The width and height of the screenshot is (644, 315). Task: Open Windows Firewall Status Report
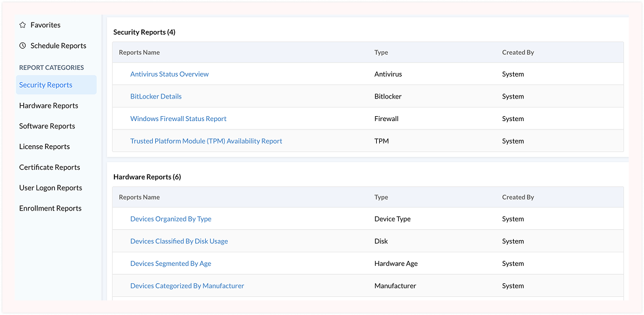click(178, 119)
